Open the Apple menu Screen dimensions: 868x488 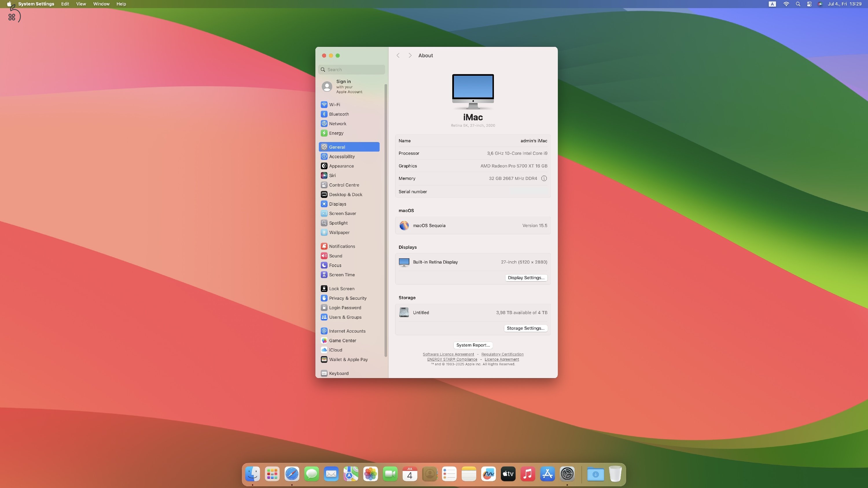(9, 4)
